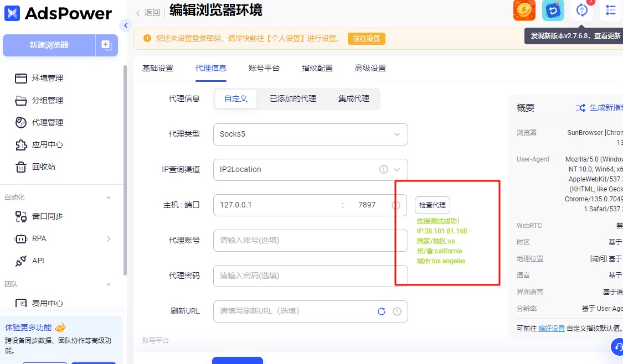The image size is (623, 364).
Task: Switch to the 指纹配置 tab
Action: point(317,68)
